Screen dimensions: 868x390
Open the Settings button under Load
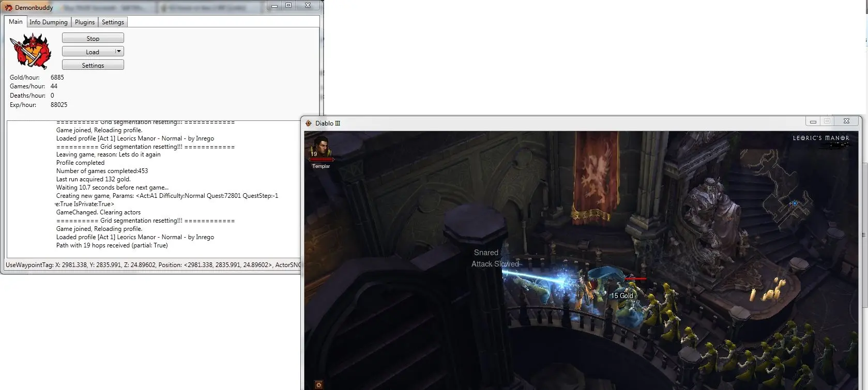(x=93, y=65)
